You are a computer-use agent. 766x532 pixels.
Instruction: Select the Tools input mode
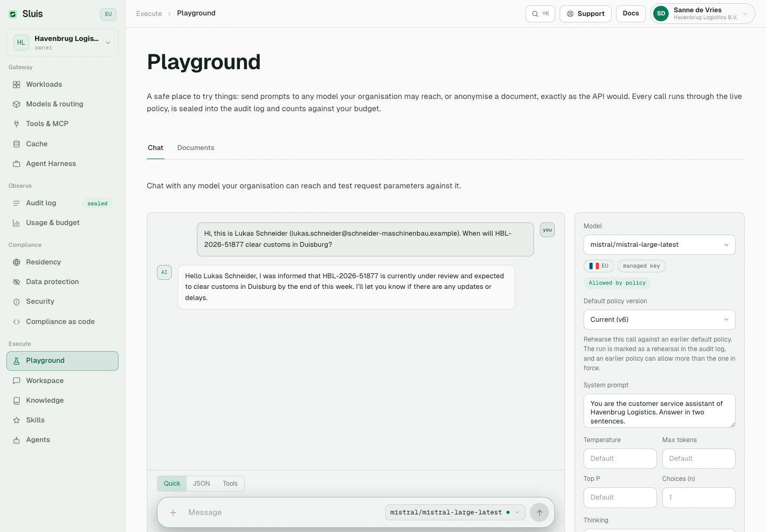[x=230, y=484]
